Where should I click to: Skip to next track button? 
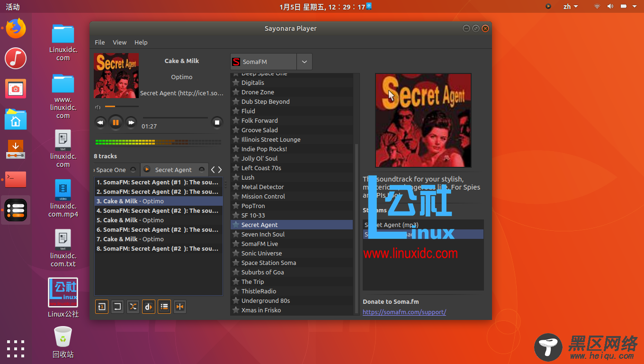point(131,122)
